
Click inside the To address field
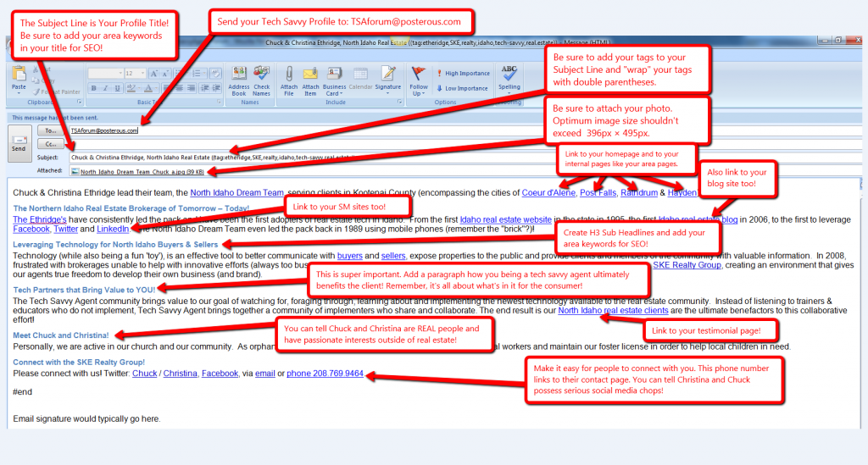pos(465,130)
